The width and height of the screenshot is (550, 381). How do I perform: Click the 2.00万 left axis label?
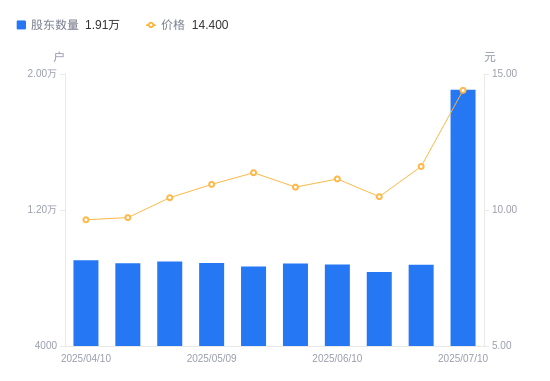click(x=42, y=73)
